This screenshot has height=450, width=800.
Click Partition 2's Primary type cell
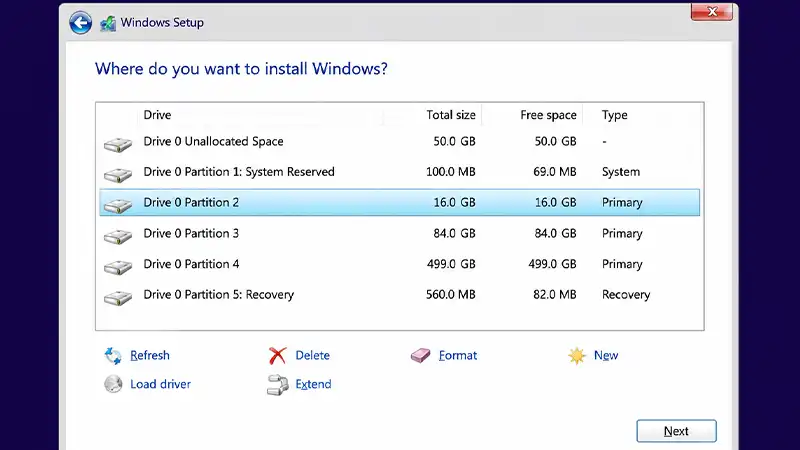(621, 203)
